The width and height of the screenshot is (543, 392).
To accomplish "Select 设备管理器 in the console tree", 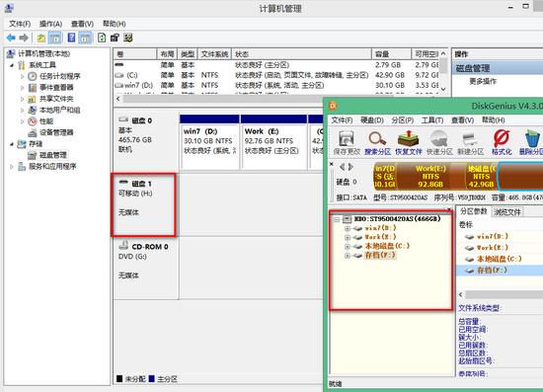I will [x=56, y=132].
